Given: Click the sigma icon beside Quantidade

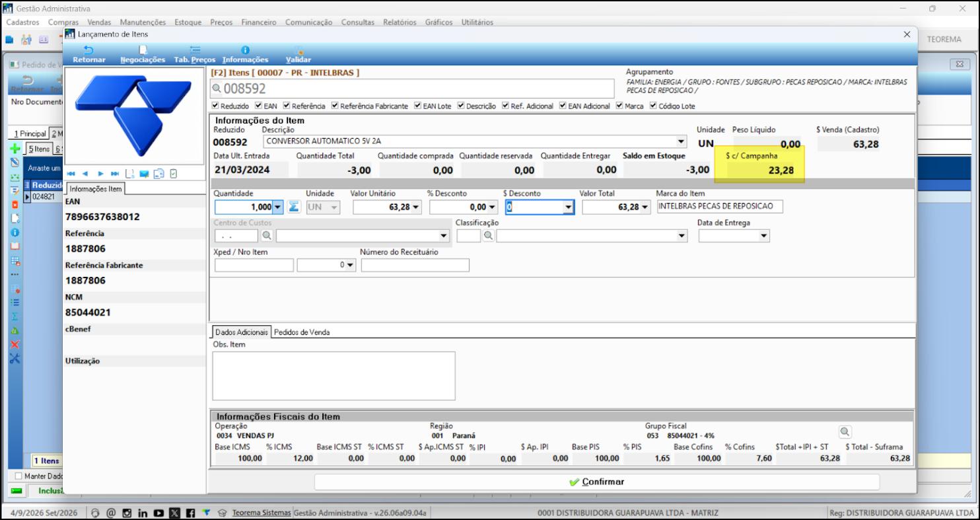Looking at the screenshot, I should [294, 207].
